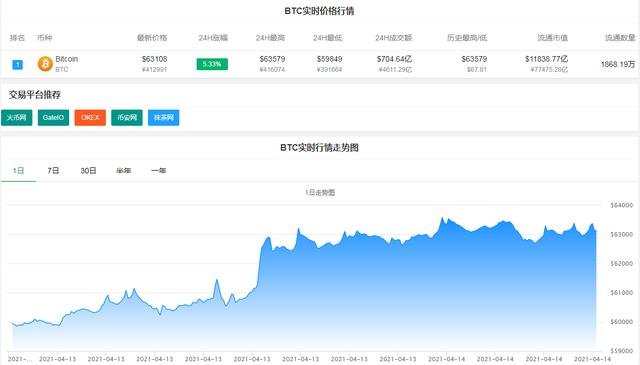Click the price spike peak near $63500
The height and width of the screenshot is (365, 640).
pyautogui.click(x=442, y=219)
